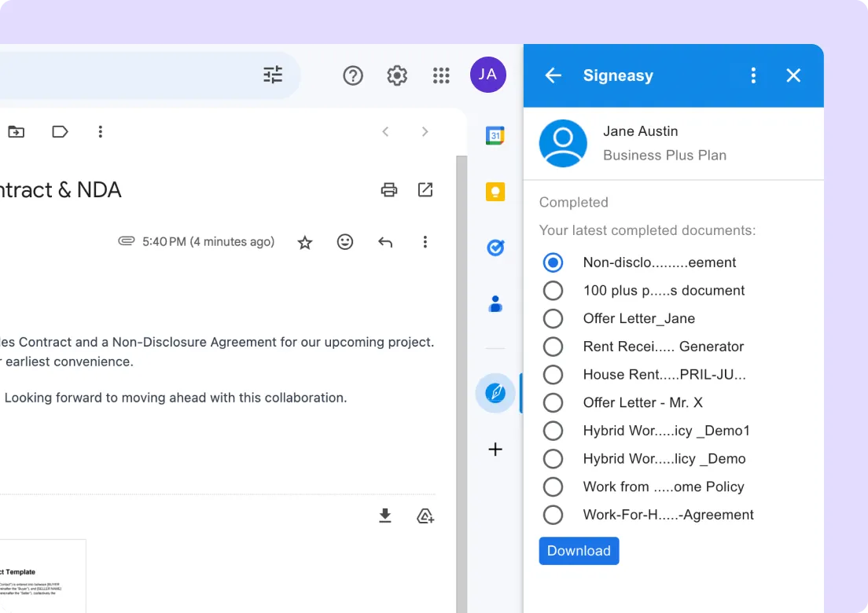868x613 pixels.
Task: Star the Contract & NDA email
Action: click(304, 242)
